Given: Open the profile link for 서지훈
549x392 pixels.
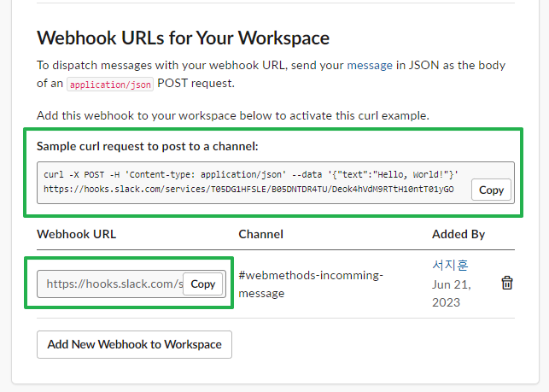Looking at the screenshot, I should click(450, 266).
